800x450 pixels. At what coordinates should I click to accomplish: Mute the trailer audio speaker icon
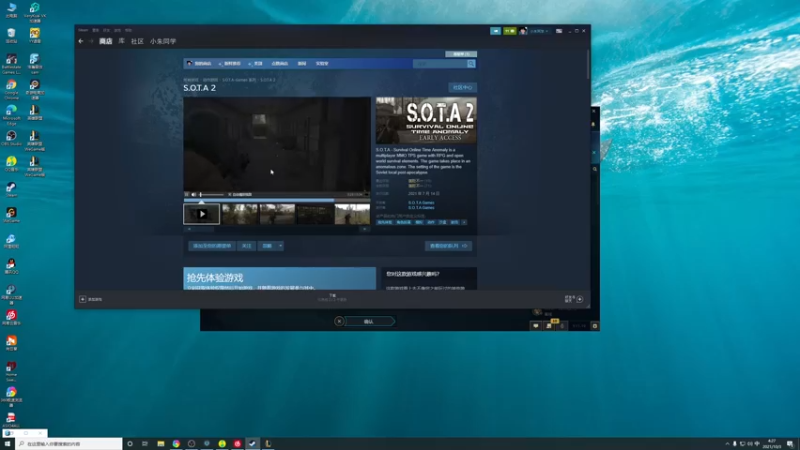tap(194, 194)
